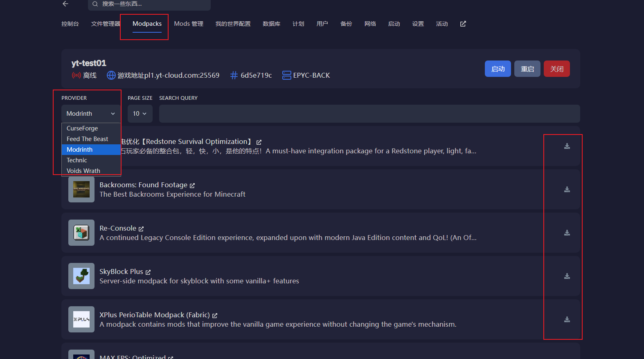Download the Redstone Survival Optimization modpack
This screenshot has height=359, width=644.
tap(567, 146)
